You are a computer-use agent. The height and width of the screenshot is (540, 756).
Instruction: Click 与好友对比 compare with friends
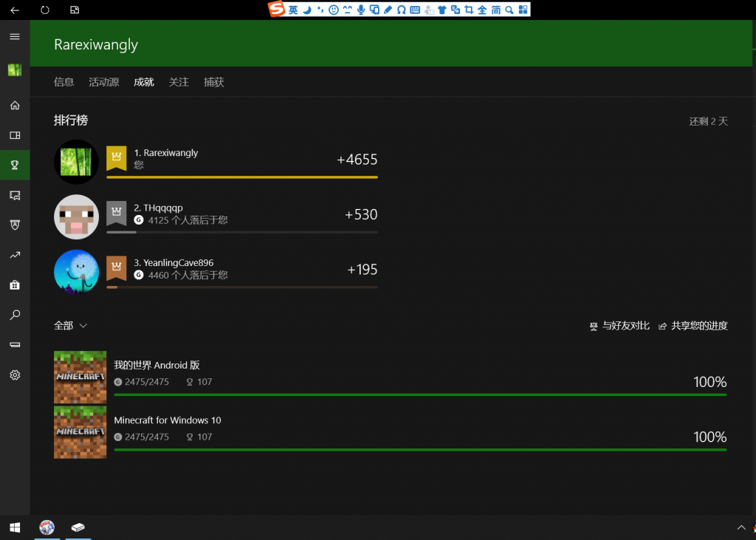click(619, 327)
